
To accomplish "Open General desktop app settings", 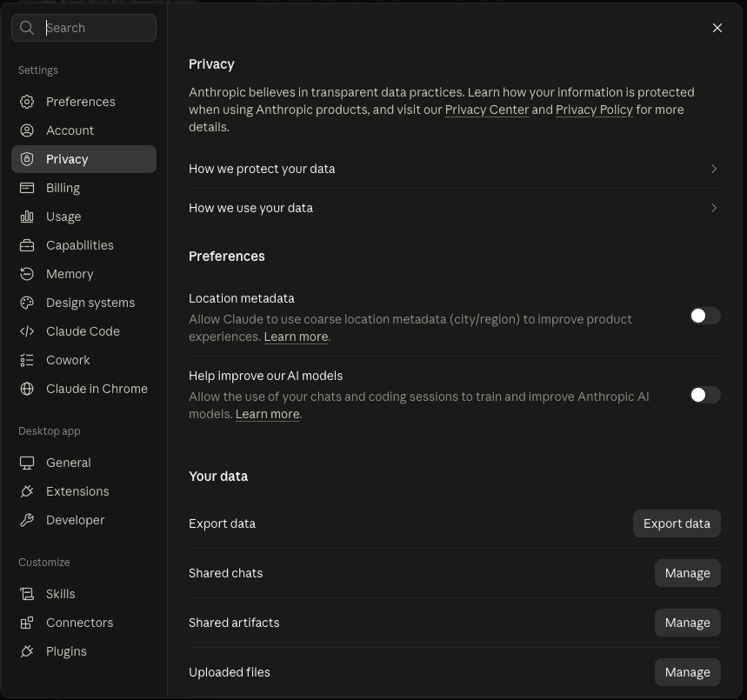I will [83, 463].
